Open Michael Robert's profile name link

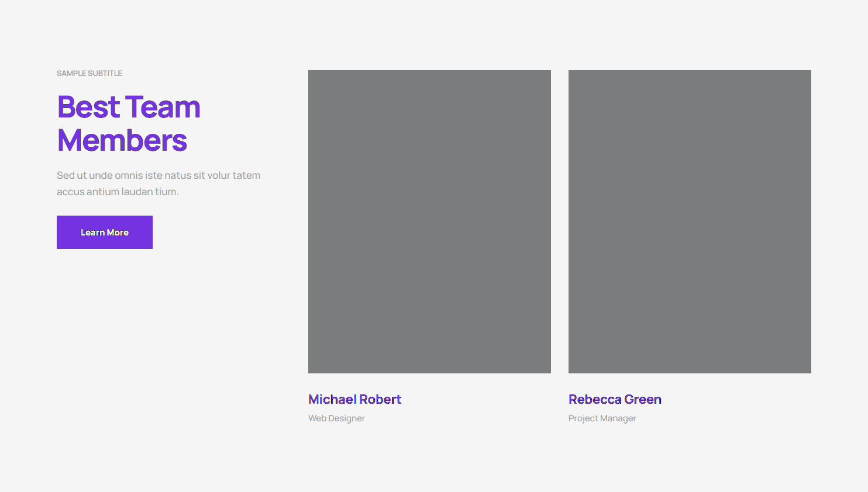354,399
